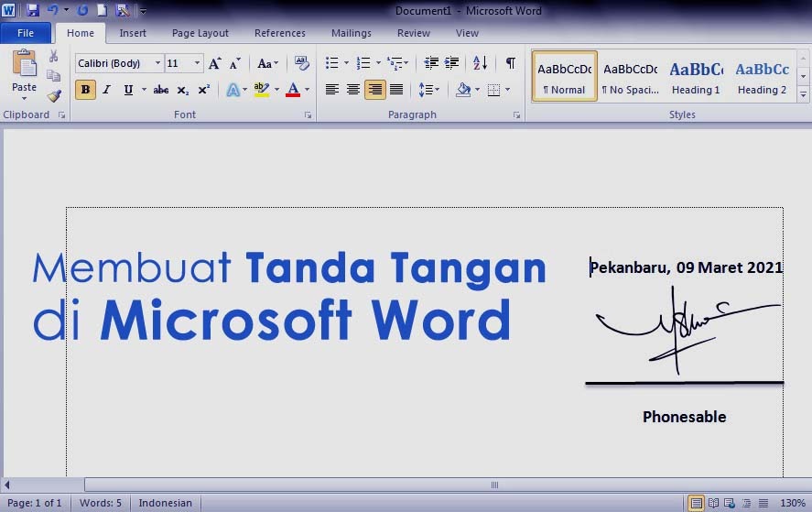812x512 pixels.
Task: Click bullets list icon
Action: [x=332, y=63]
